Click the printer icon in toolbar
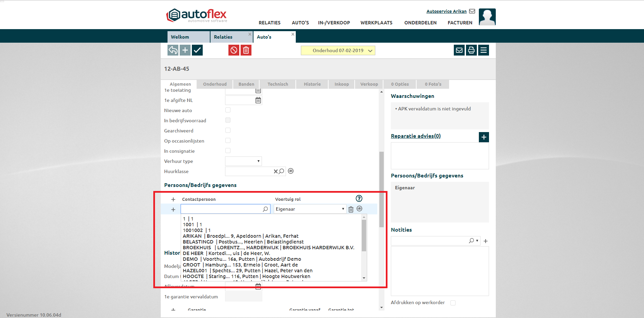This screenshot has width=644, height=318. [x=471, y=50]
